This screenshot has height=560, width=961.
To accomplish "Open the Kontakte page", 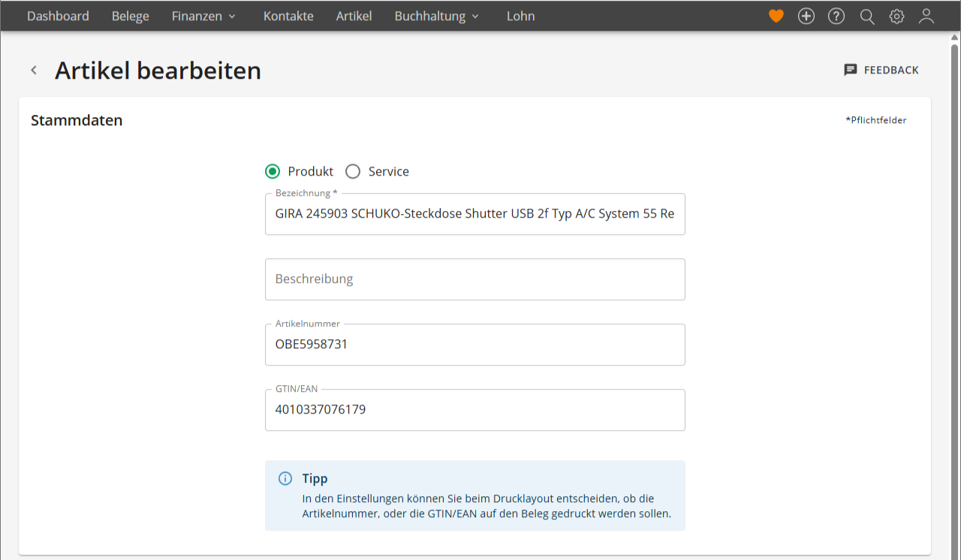I will (288, 16).
